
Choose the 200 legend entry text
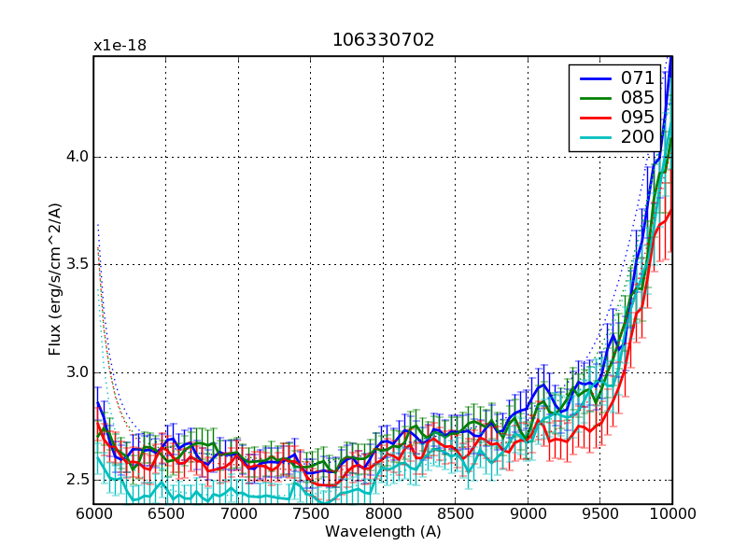click(638, 137)
